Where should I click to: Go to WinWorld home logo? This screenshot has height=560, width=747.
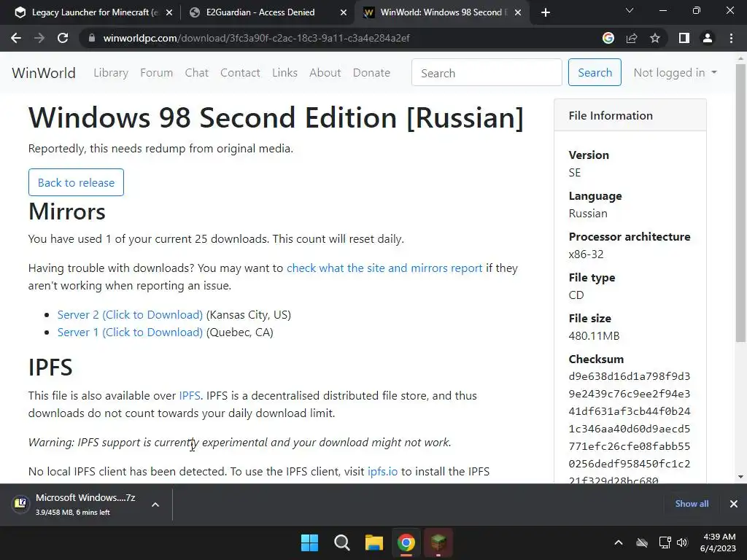pos(44,73)
